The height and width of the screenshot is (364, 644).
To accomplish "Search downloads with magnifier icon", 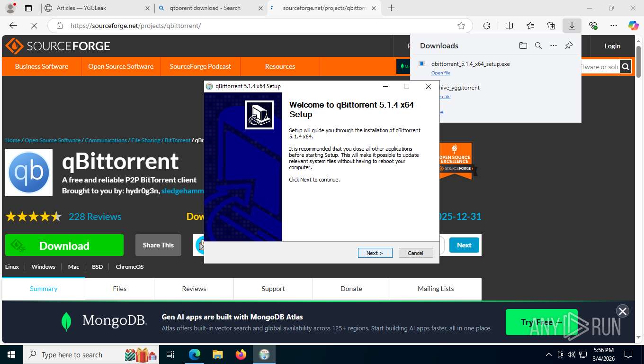I will (538, 45).
